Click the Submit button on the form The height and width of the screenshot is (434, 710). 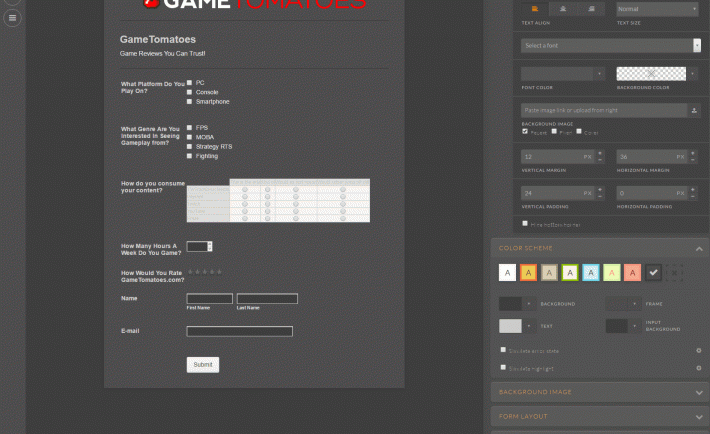click(x=203, y=365)
